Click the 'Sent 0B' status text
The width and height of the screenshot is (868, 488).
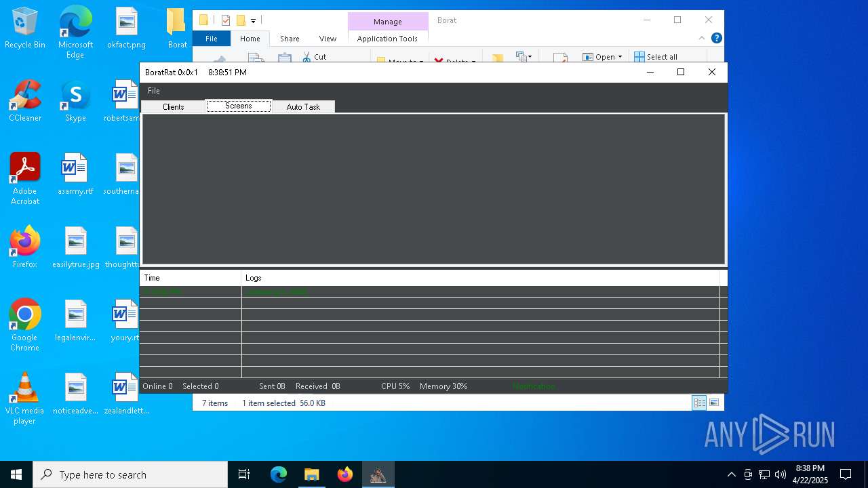pyautogui.click(x=272, y=386)
